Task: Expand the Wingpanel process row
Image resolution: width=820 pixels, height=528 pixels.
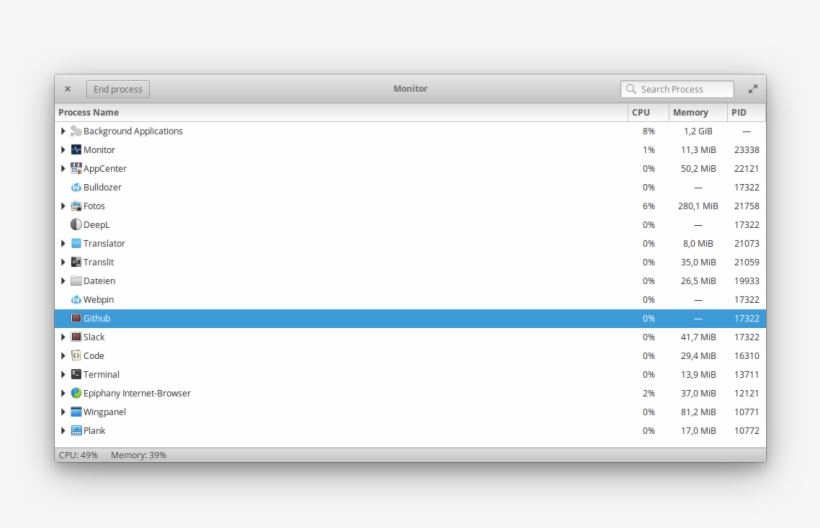Action: [x=63, y=412]
